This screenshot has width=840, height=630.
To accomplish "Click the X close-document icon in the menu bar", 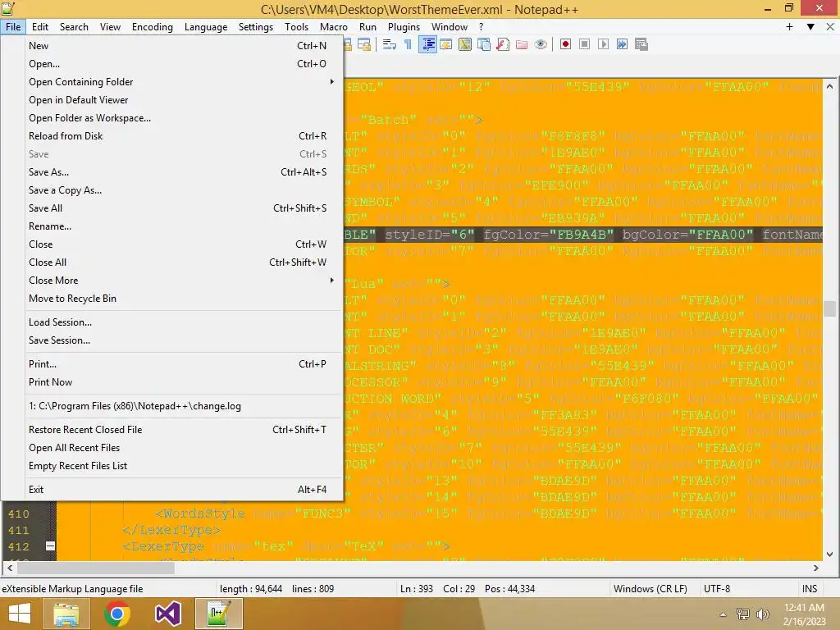I will click(830, 27).
